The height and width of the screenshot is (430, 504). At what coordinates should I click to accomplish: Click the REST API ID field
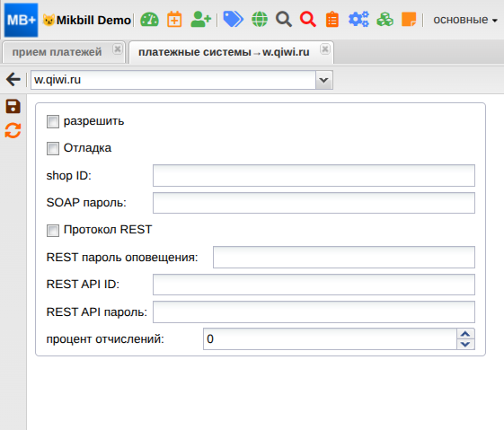click(x=314, y=285)
